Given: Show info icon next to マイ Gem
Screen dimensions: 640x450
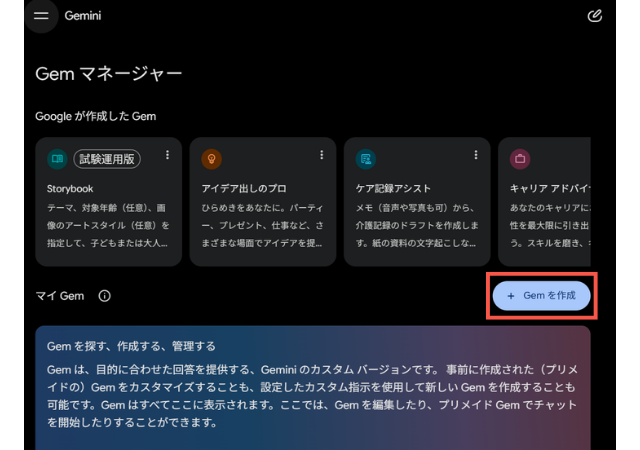Looking at the screenshot, I should 104,296.
